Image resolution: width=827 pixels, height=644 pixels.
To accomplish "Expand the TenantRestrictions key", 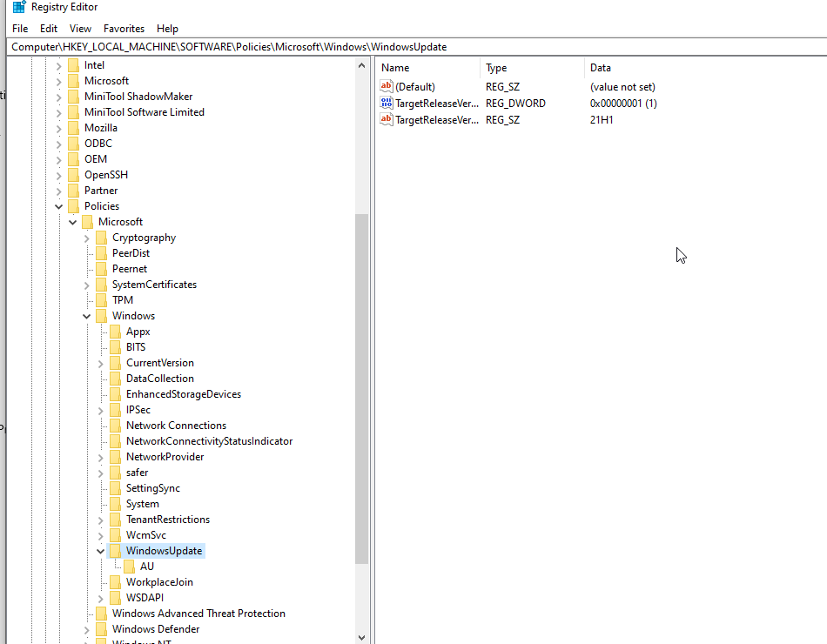I will [100, 520].
